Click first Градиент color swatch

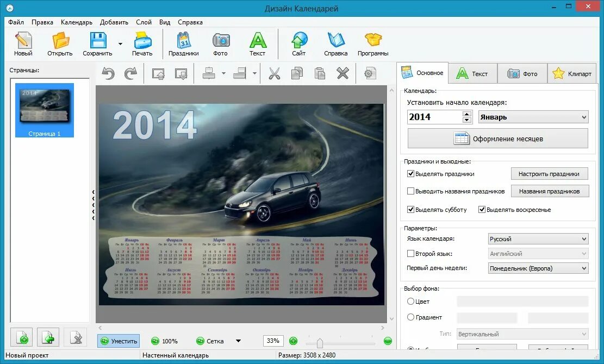click(x=487, y=317)
